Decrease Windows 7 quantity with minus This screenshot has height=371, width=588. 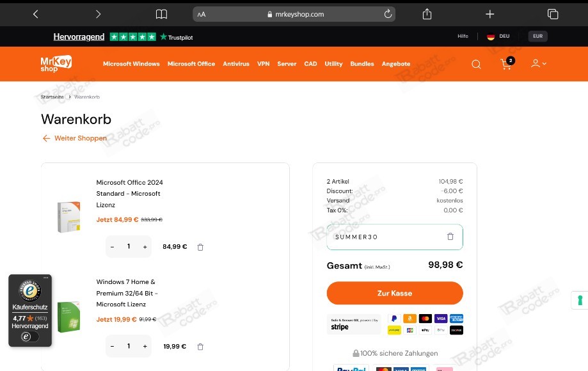tap(112, 347)
